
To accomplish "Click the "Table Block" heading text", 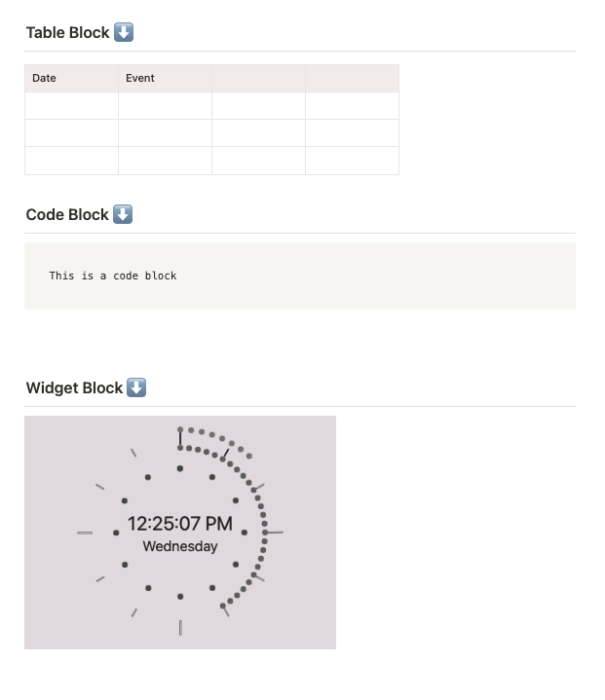I will pyautogui.click(x=67, y=32).
